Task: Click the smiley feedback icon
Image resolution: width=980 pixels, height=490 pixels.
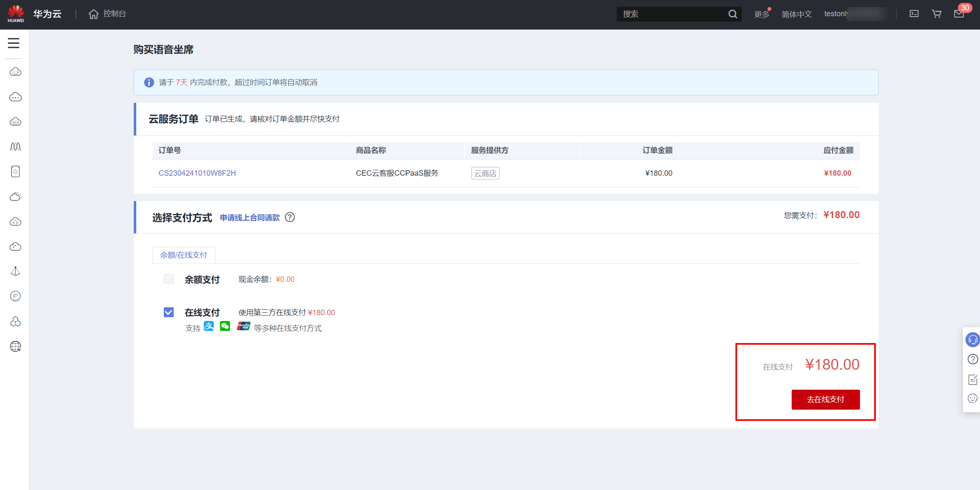Action: click(972, 398)
